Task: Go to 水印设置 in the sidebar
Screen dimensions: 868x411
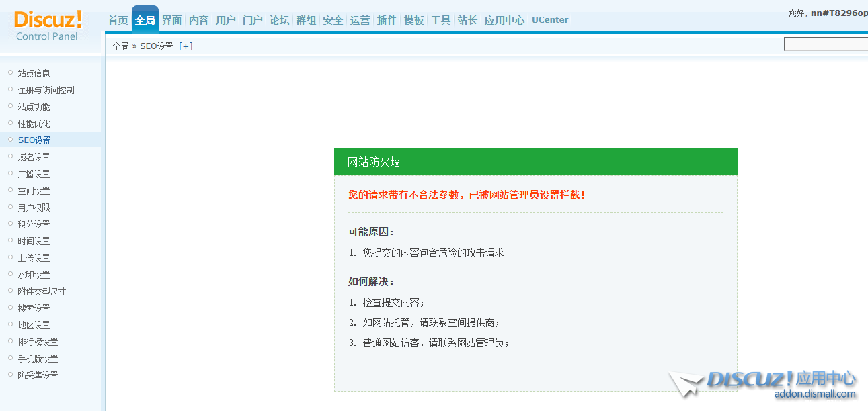Action: click(34, 275)
